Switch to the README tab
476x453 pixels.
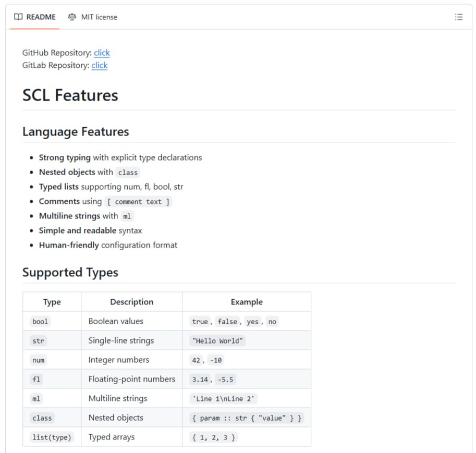pyautogui.click(x=35, y=17)
